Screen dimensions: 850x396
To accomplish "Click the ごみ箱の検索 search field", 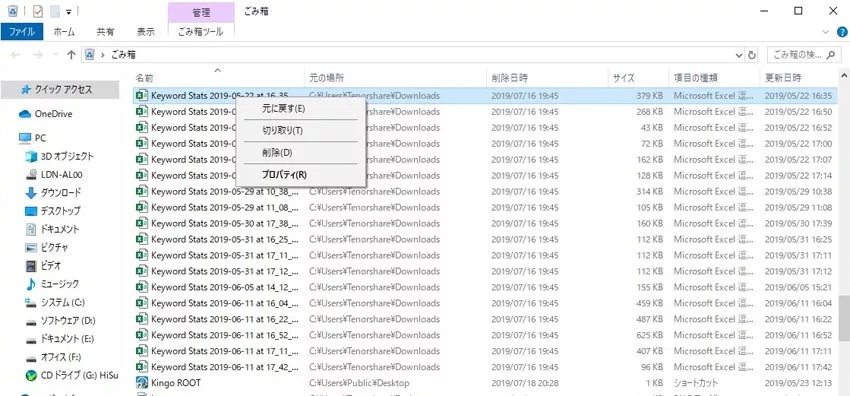I will (x=804, y=55).
